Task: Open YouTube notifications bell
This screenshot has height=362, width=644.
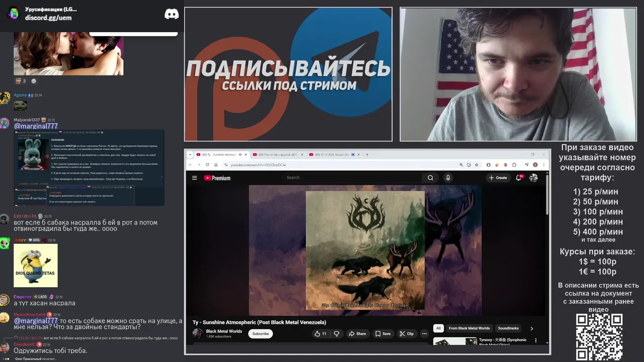Action: (x=519, y=177)
